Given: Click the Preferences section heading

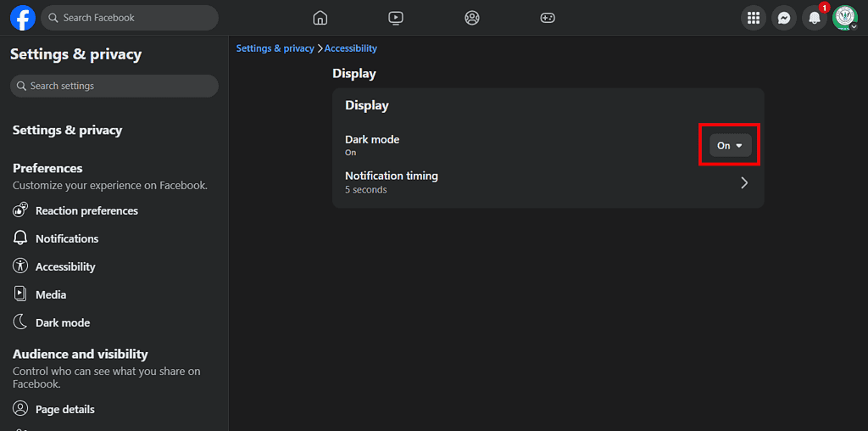Looking at the screenshot, I should pyautogui.click(x=47, y=168).
